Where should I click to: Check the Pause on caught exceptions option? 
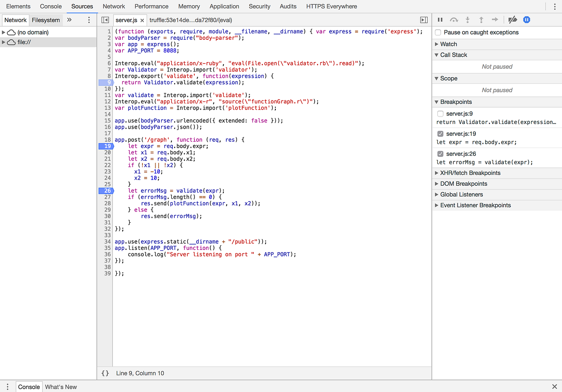[x=437, y=32]
